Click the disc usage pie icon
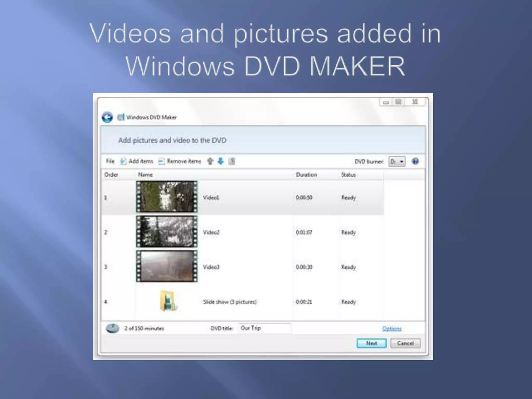The height and width of the screenshot is (399, 532). [x=112, y=328]
